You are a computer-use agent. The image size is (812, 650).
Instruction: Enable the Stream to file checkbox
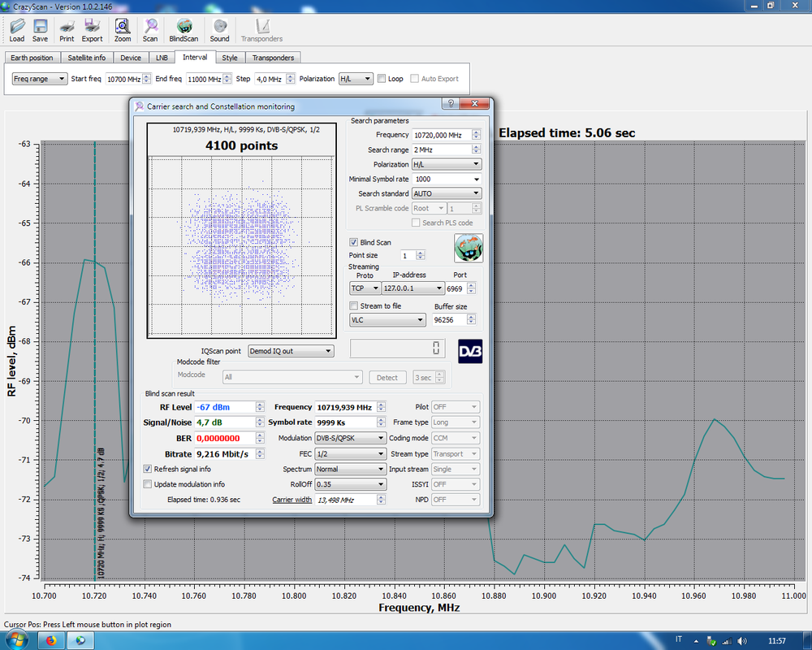click(354, 305)
